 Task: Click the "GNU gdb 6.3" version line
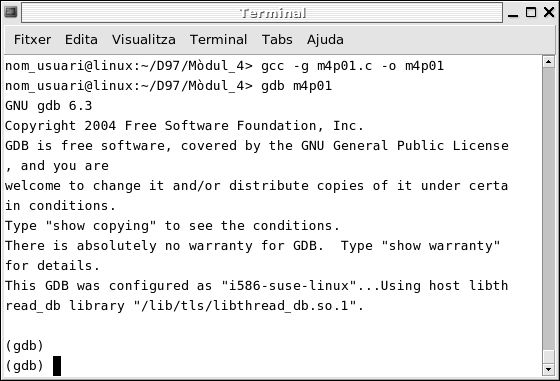[49, 106]
